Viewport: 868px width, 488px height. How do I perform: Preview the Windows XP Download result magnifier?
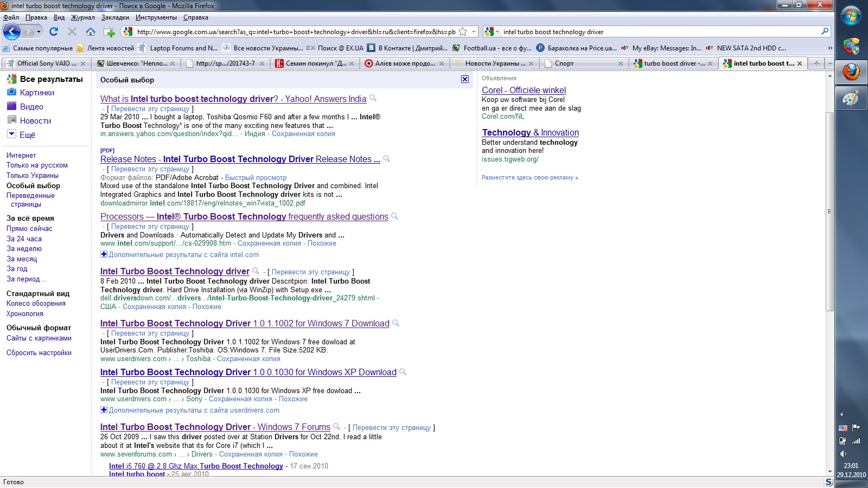[403, 371]
